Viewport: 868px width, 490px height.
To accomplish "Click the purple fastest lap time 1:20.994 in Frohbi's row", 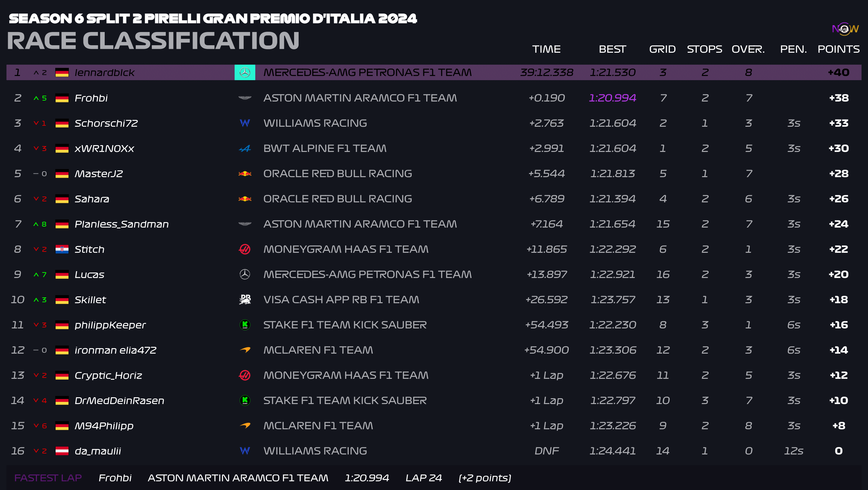I will (612, 98).
